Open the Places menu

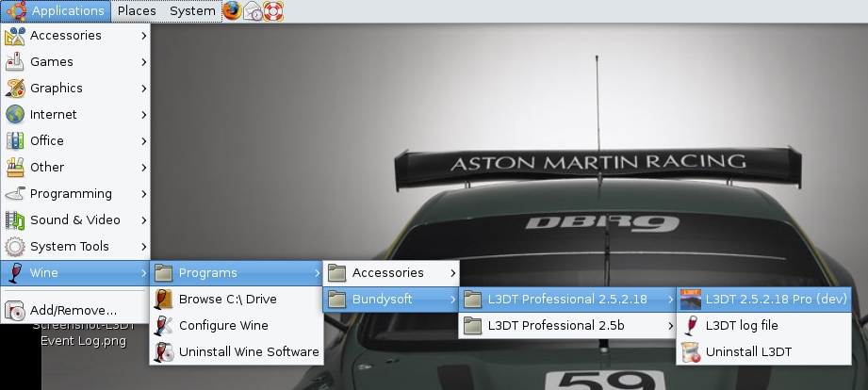click(137, 11)
